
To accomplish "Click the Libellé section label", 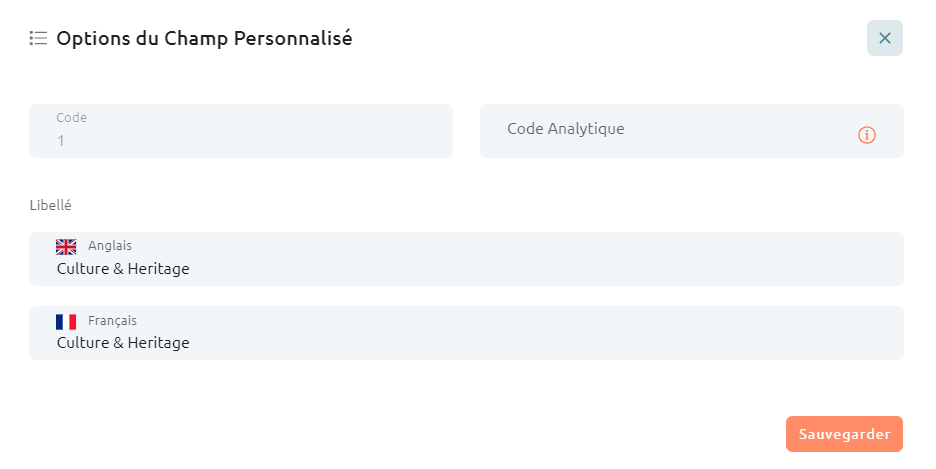I will click(x=51, y=205).
